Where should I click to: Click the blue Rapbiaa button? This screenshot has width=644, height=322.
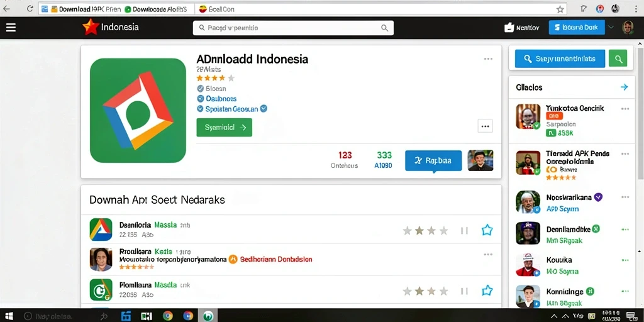pos(433,160)
